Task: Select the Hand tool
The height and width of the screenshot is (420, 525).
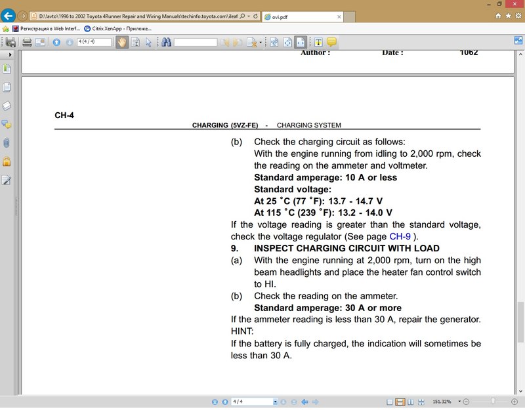Action: pyautogui.click(x=122, y=42)
